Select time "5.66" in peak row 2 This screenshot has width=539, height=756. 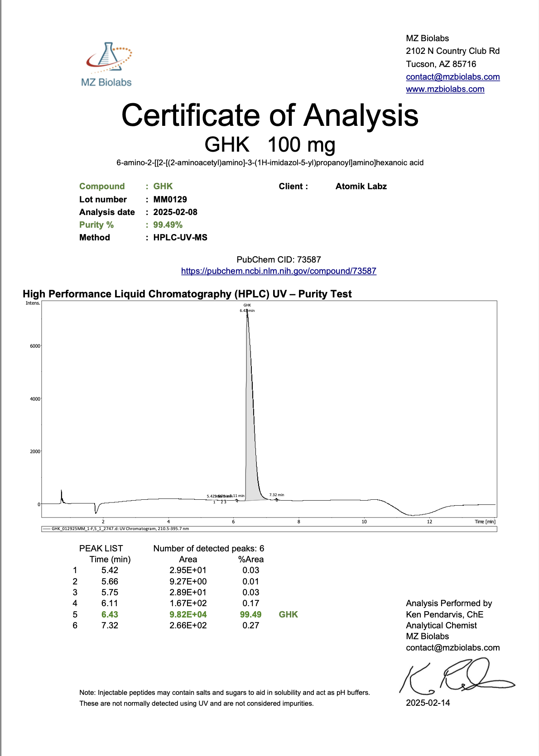110,581
